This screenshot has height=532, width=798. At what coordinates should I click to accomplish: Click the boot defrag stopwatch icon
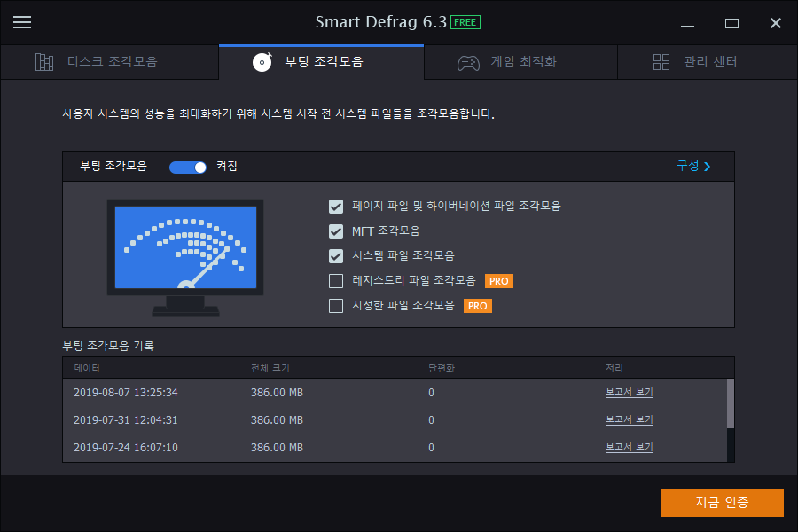pos(262,62)
